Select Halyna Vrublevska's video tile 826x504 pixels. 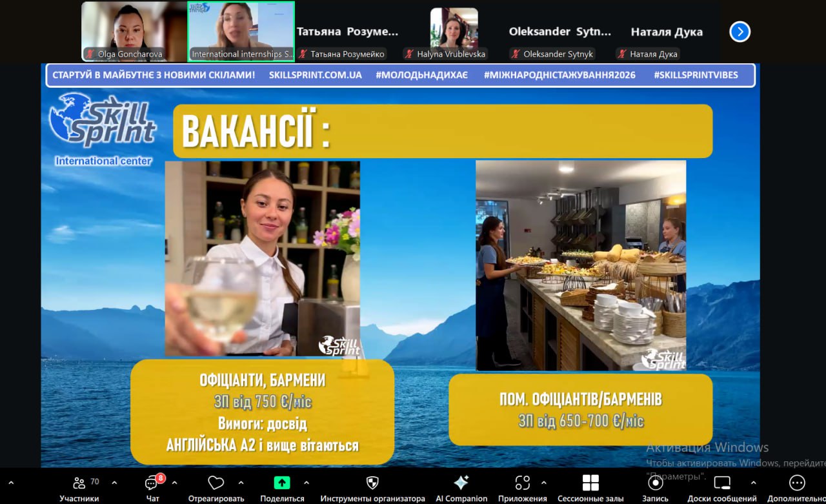(x=454, y=31)
